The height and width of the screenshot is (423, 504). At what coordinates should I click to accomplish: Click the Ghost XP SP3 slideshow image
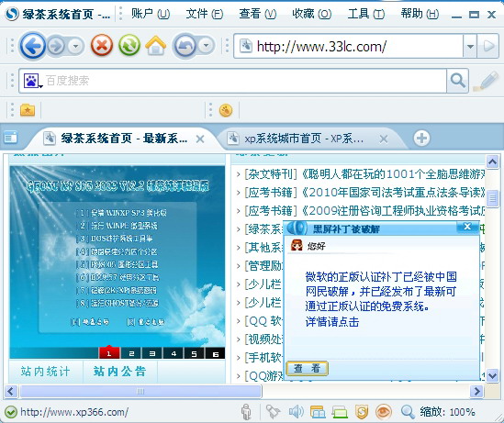point(118,256)
